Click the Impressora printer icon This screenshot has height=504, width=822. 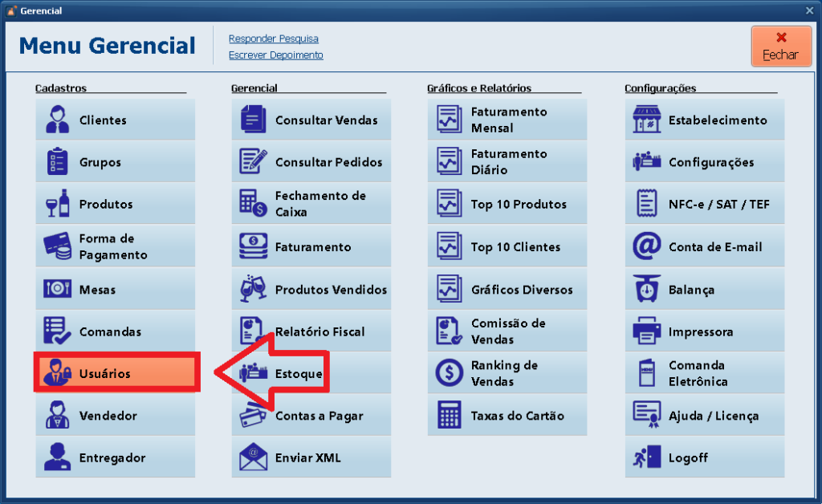click(x=646, y=331)
